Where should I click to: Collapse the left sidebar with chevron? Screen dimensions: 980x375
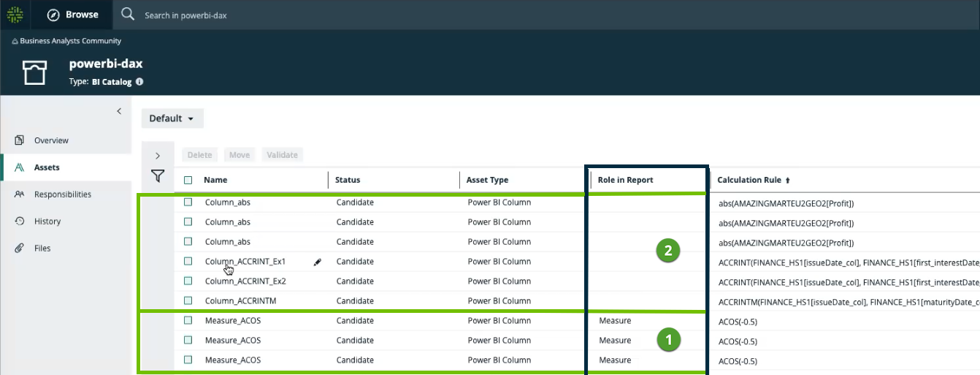[x=119, y=111]
